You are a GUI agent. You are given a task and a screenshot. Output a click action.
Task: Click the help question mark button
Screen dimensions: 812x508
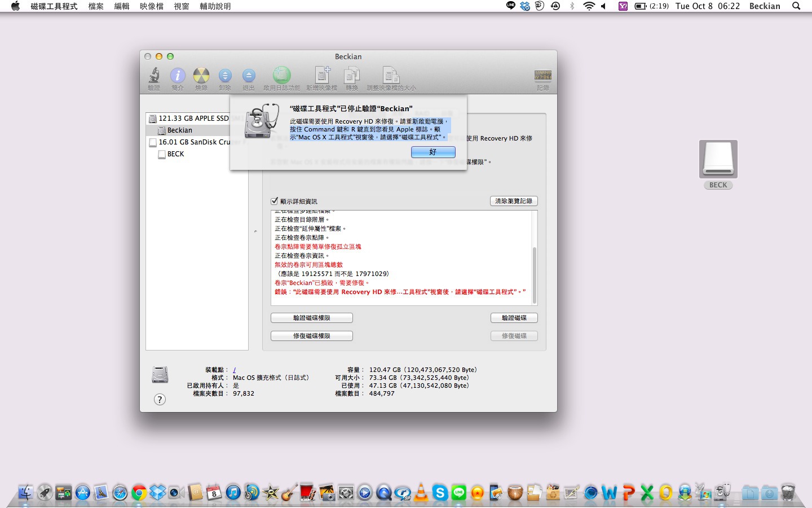[160, 400]
